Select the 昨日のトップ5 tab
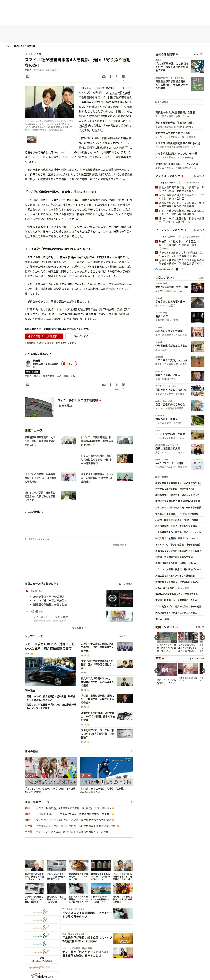The height and width of the screenshot is (980, 210). click(x=192, y=183)
